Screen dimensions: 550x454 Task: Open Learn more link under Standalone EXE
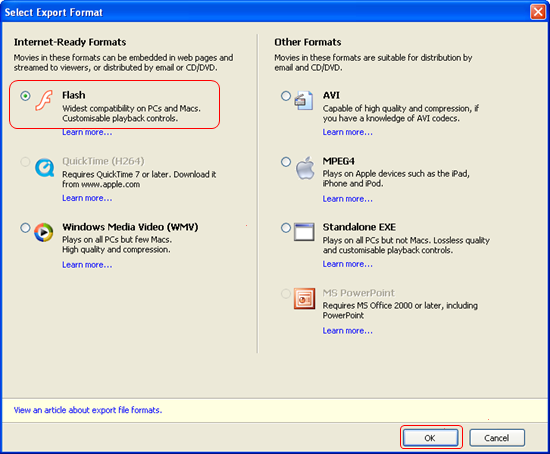click(348, 264)
